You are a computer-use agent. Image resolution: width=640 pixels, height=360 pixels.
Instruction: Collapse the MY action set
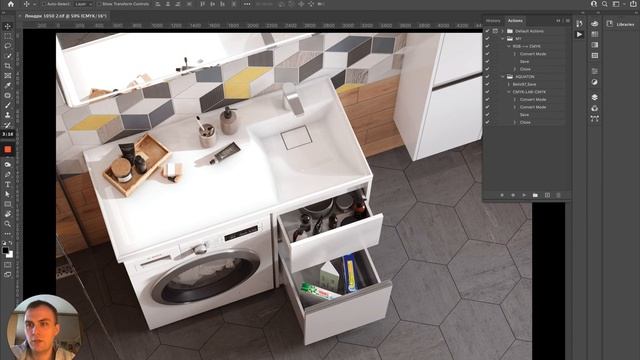502,39
